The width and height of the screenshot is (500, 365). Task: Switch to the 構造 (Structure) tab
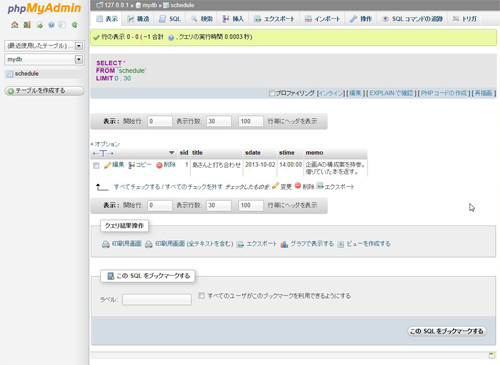pyautogui.click(x=139, y=19)
